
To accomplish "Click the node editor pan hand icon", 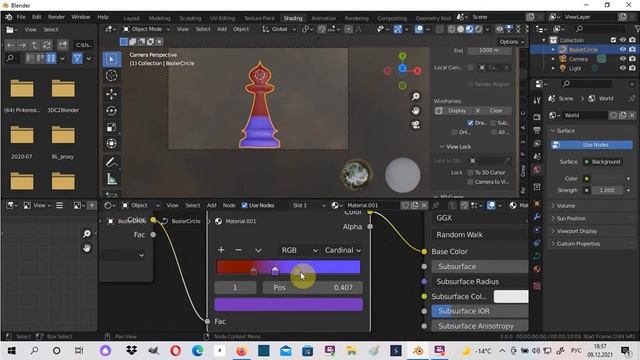I will tap(87, 248).
